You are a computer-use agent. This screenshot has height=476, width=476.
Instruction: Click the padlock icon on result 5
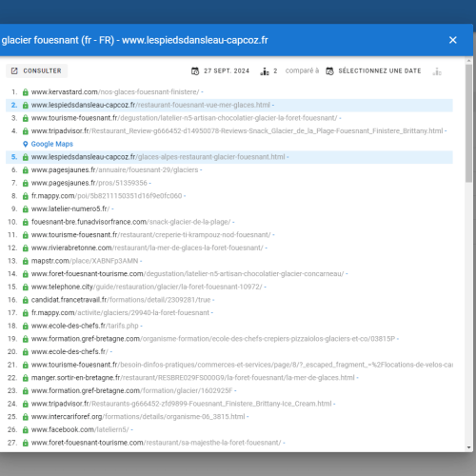point(26,157)
